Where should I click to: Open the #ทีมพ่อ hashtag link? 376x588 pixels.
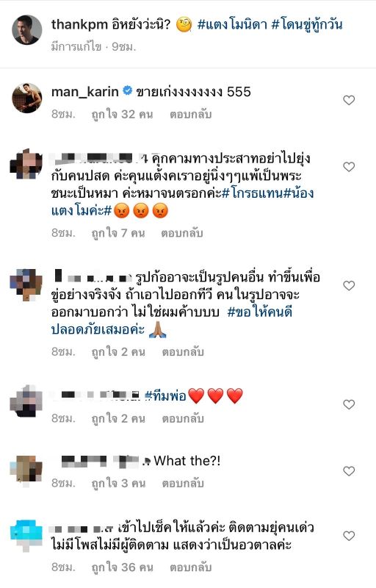tap(165, 395)
